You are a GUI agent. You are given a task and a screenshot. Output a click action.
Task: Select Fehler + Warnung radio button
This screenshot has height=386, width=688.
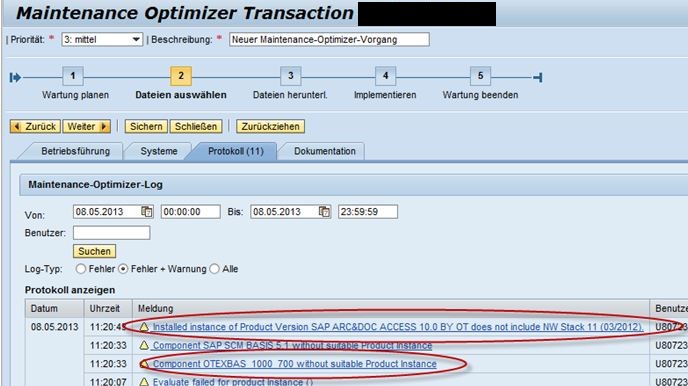pos(123,269)
